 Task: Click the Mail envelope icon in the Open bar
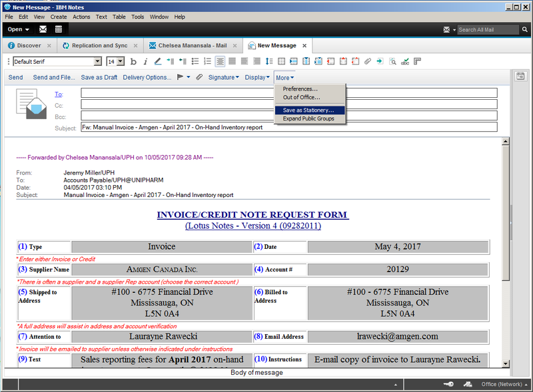43,29
